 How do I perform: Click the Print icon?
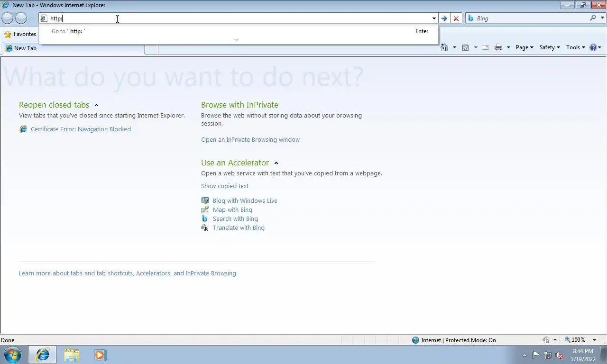coord(498,47)
